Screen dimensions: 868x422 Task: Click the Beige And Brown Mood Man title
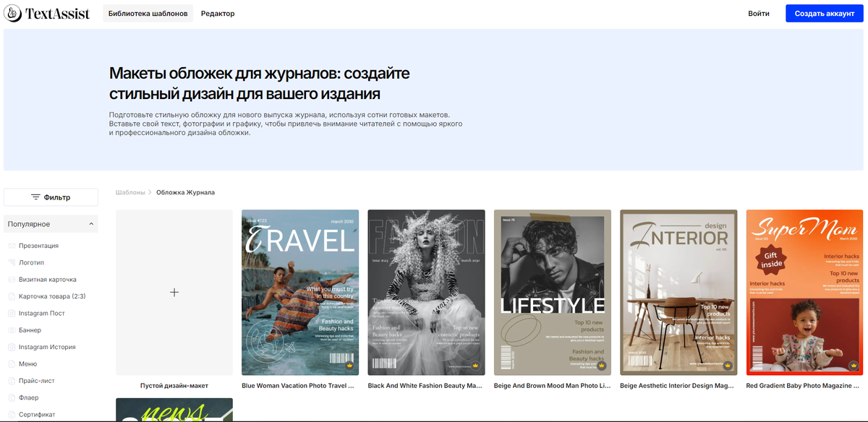click(x=550, y=386)
